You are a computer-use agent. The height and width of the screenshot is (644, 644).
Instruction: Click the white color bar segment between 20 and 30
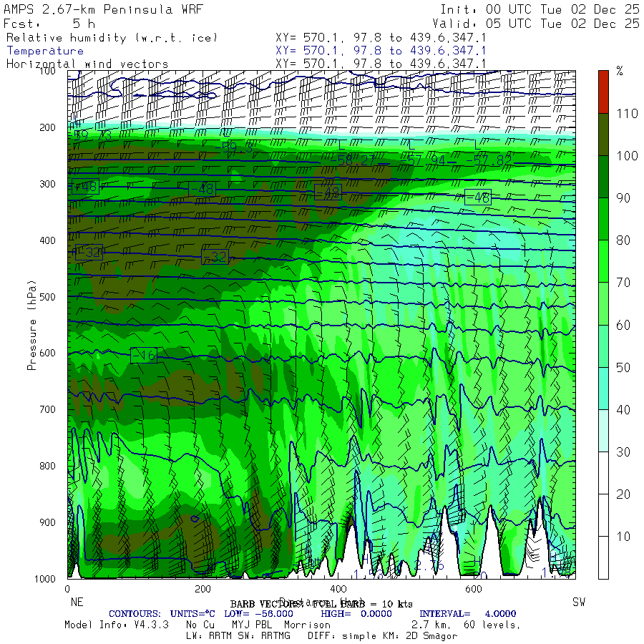[x=603, y=473]
